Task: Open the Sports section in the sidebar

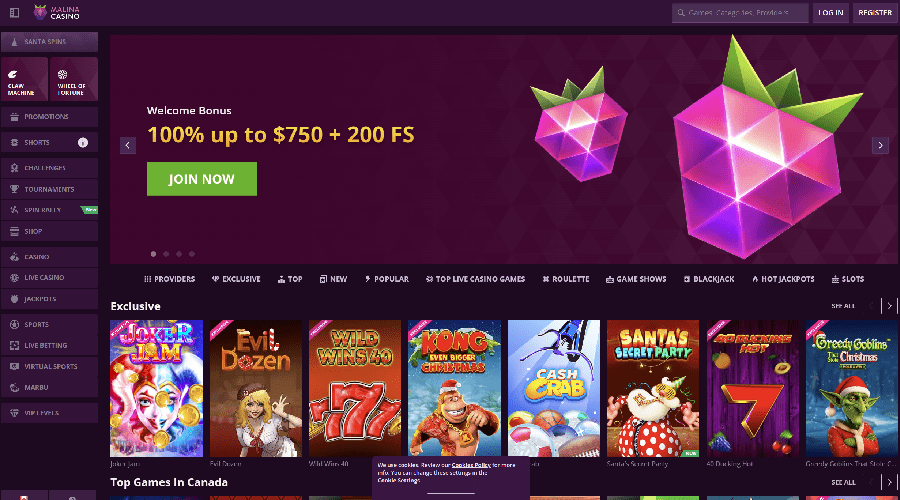Action: point(49,324)
